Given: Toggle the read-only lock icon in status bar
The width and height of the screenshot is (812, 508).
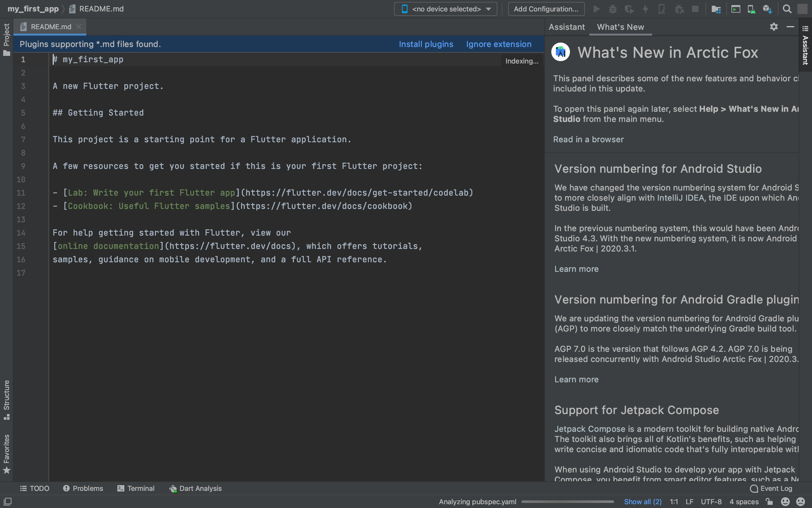Looking at the screenshot, I should pyautogui.click(x=769, y=502).
